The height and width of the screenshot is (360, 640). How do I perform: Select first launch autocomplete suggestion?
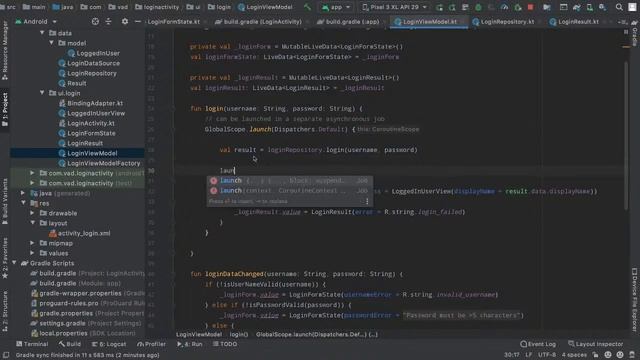coord(289,180)
